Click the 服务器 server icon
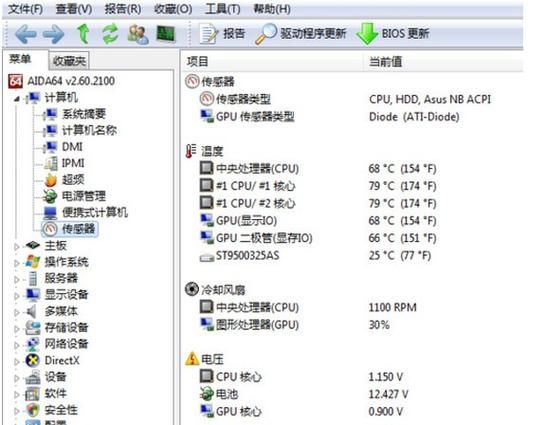 coord(33,278)
